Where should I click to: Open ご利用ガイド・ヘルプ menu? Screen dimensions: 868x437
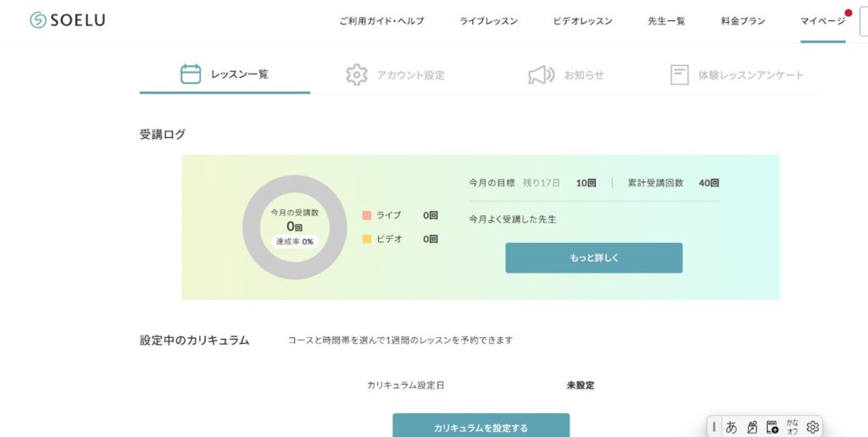pos(381,20)
